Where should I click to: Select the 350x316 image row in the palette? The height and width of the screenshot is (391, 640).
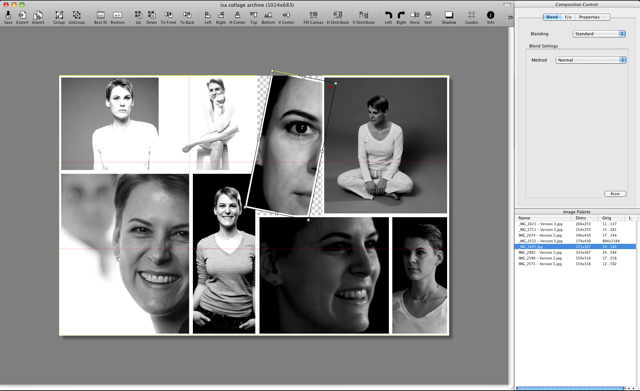point(575,258)
